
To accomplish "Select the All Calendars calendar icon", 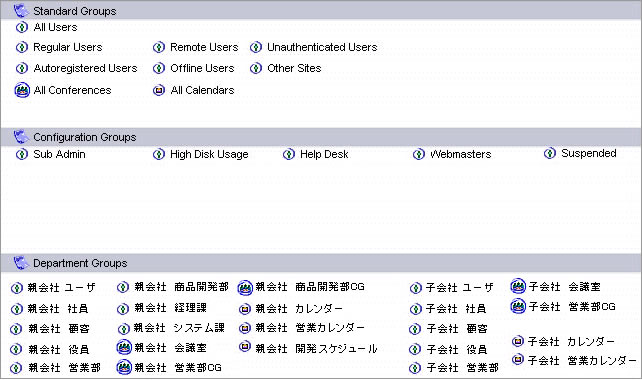I will coord(159,90).
